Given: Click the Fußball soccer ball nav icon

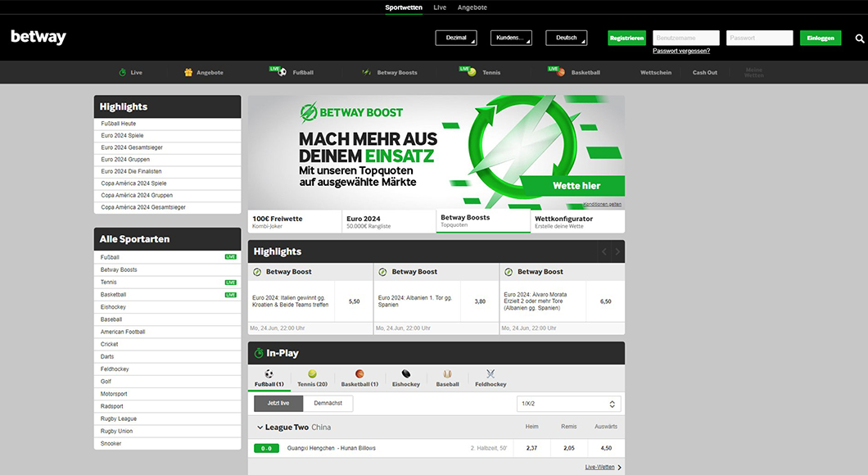Looking at the screenshot, I should 283,72.
